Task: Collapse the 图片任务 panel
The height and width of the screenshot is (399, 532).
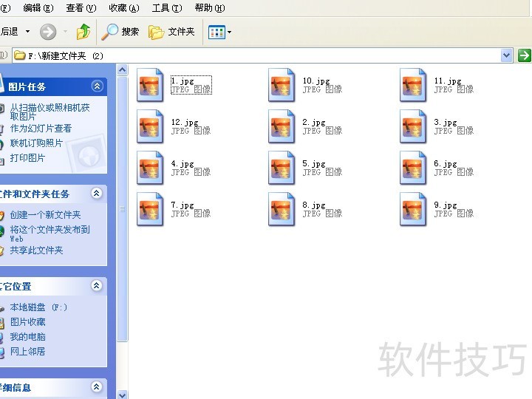Action: pyautogui.click(x=97, y=86)
